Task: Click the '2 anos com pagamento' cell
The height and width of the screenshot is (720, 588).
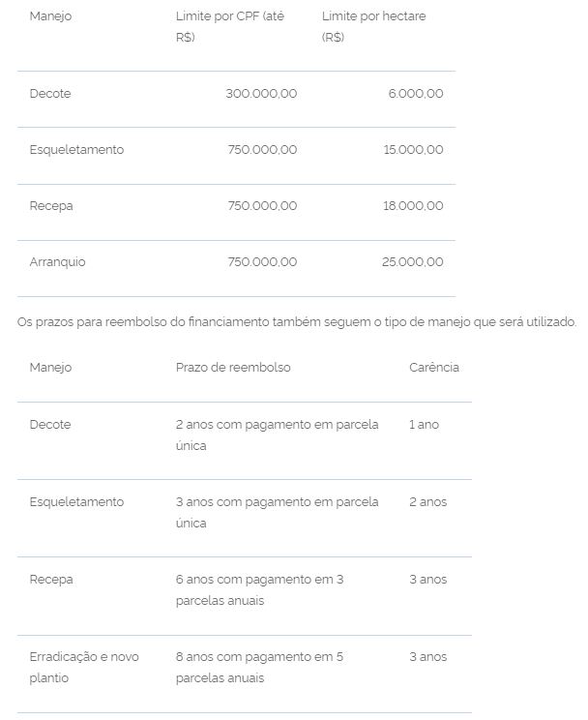Action: (277, 435)
